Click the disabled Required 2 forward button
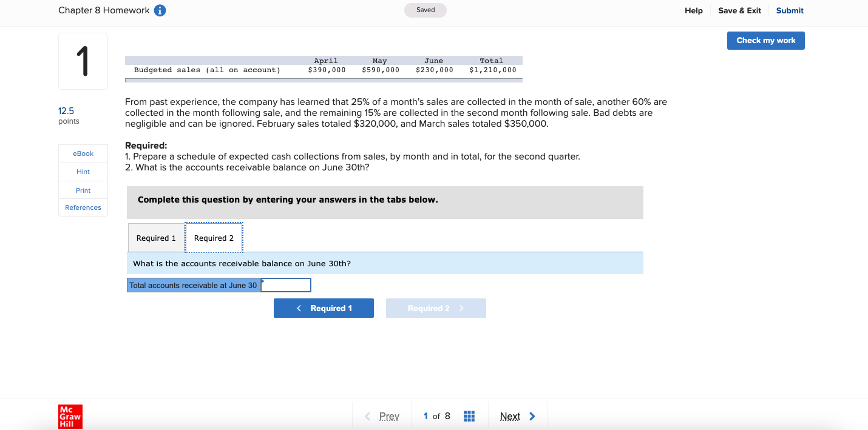The width and height of the screenshot is (868, 430). tap(436, 308)
